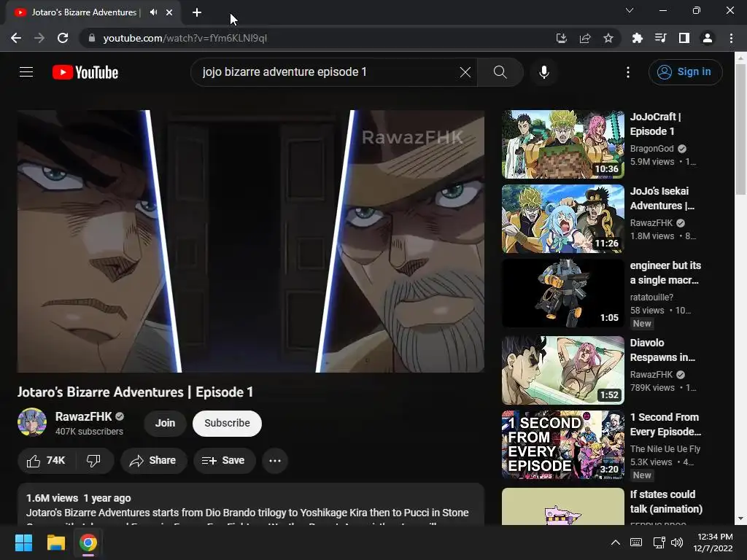Open Diavolo Respawns video thumbnail
The image size is (747, 560).
(x=563, y=370)
